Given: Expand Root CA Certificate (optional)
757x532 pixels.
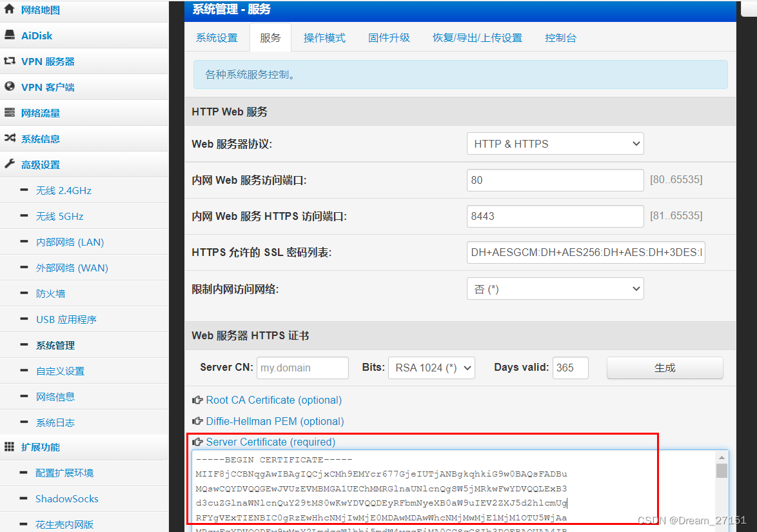Looking at the screenshot, I should tap(274, 400).
